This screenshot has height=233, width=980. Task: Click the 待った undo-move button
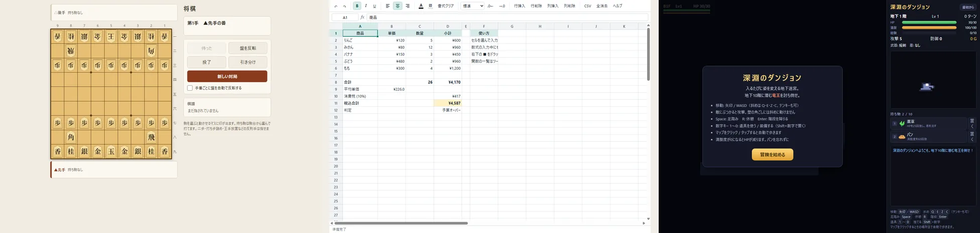click(207, 48)
